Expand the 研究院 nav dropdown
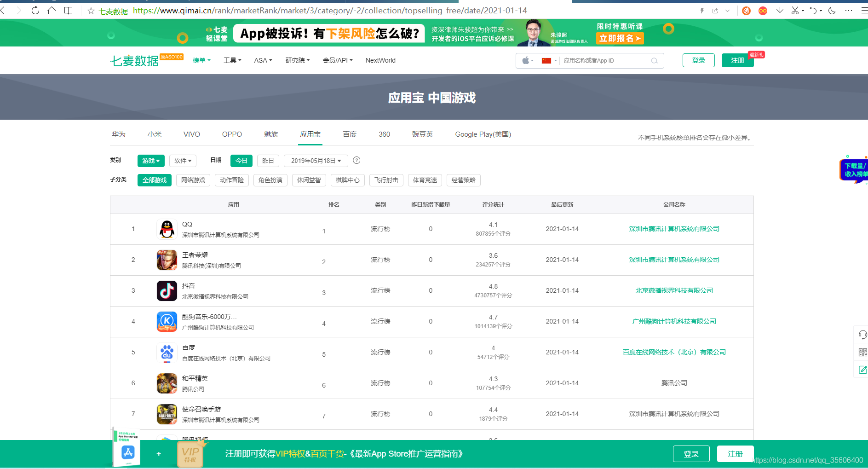This screenshot has height=469, width=868. [x=298, y=60]
